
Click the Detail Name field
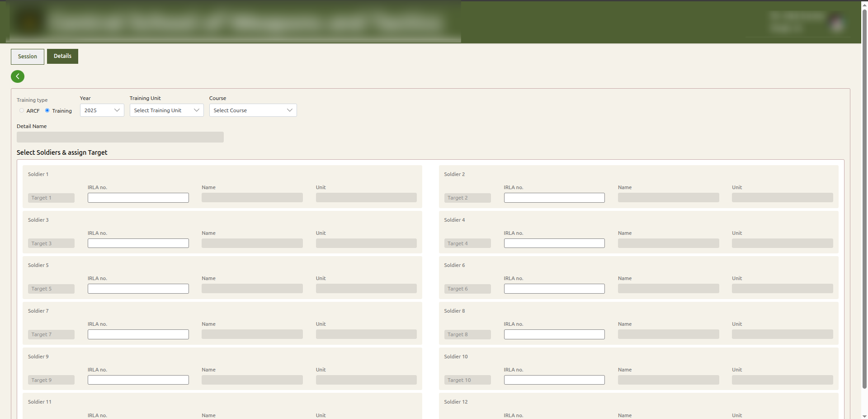120,137
